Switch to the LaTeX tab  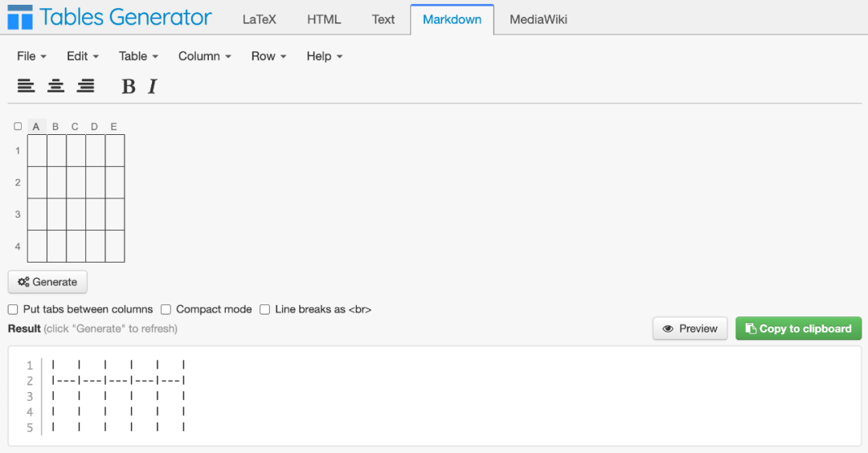tap(259, 19)
